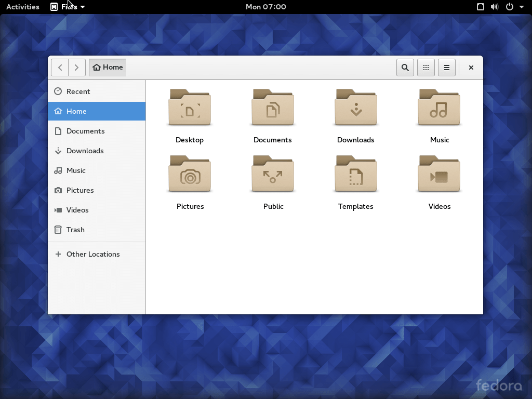Open the Files application menu
Screen dimensions: 532x399
tap(68, 7)
